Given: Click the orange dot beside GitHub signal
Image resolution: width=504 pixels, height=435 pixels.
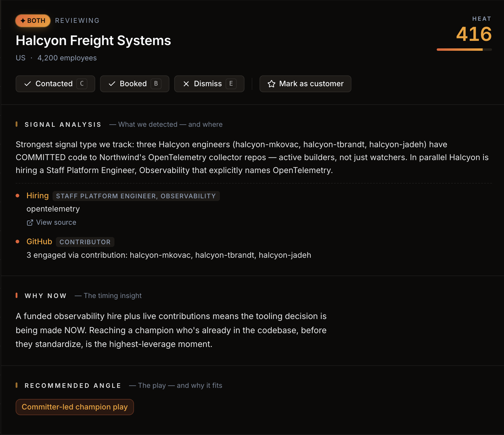Looking at the screenshot, I should [17, 242].
